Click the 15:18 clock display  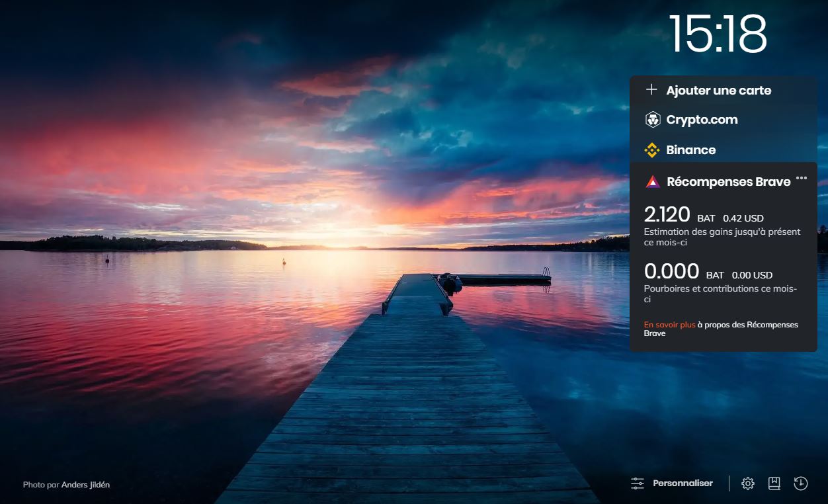click(x=718, y=34)
